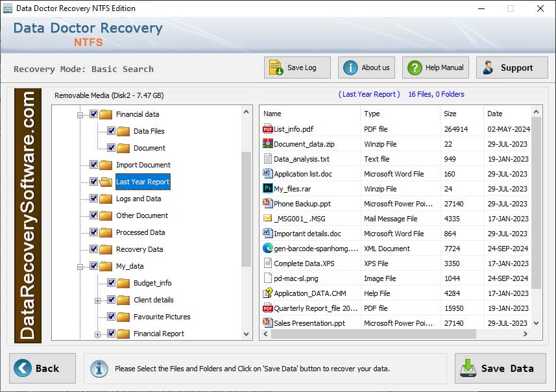Viewport: 556px width, 392px height.
Task: Click the help icon on Application_DATA.CHM
Action: pyautogui.click(x=267, y=293)
